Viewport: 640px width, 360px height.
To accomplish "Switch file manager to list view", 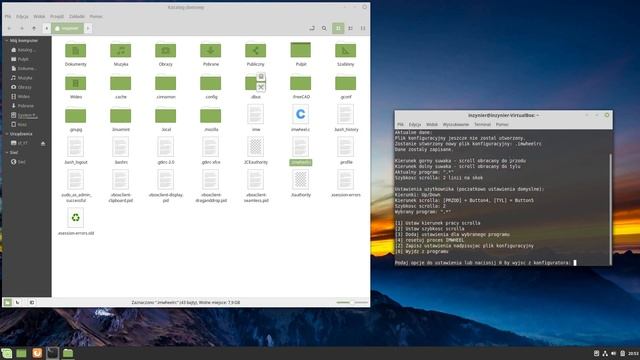I will (350, 28).
